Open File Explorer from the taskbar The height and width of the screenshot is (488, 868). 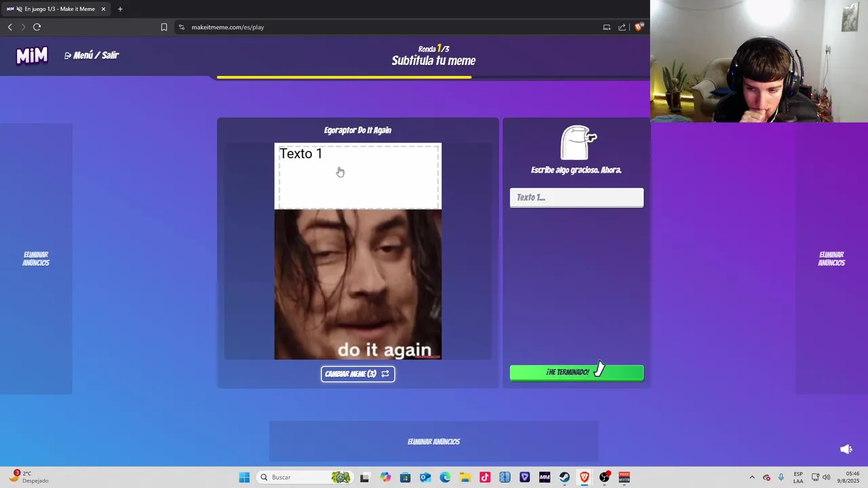[x=465, y=477]
